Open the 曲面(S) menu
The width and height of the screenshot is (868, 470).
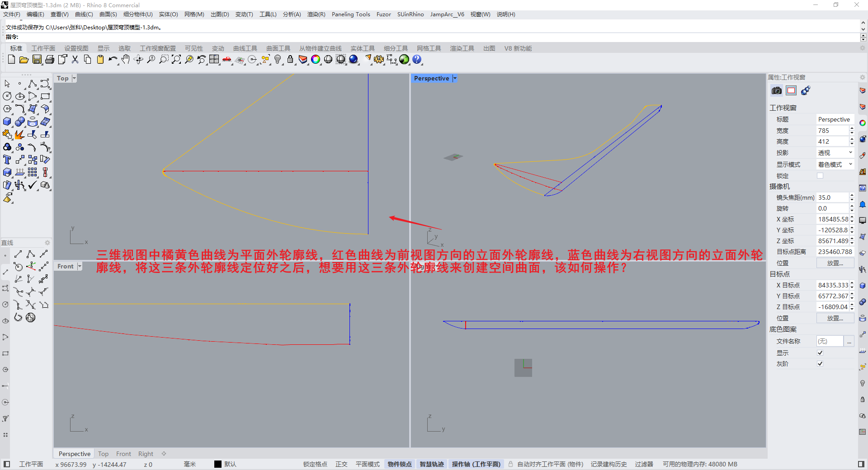(108, 14)
